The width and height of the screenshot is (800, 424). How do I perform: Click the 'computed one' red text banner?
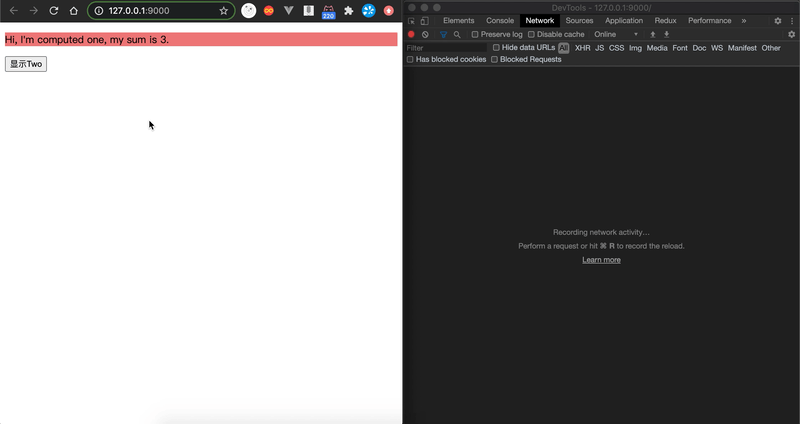pos(201,39)
